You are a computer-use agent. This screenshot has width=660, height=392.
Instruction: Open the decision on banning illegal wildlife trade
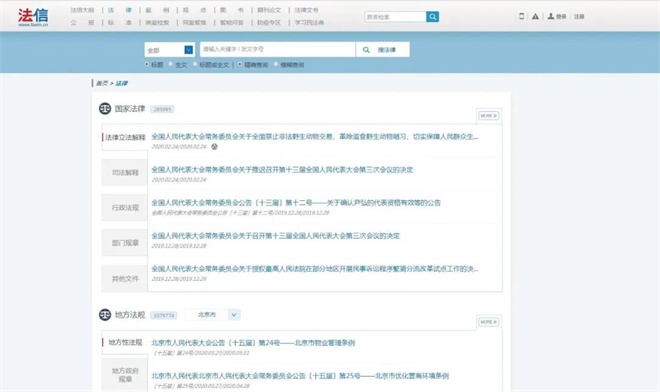click(x=315, y=136)
